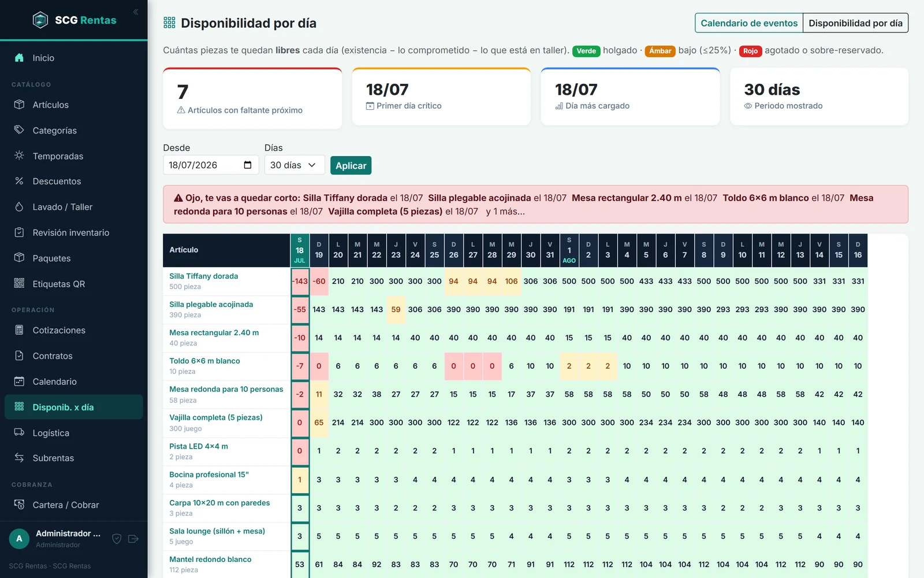924x578 pixels.
Task: Click the SCG Rentas logo icon
Action: pyautogui.click(x=40, y=20)
